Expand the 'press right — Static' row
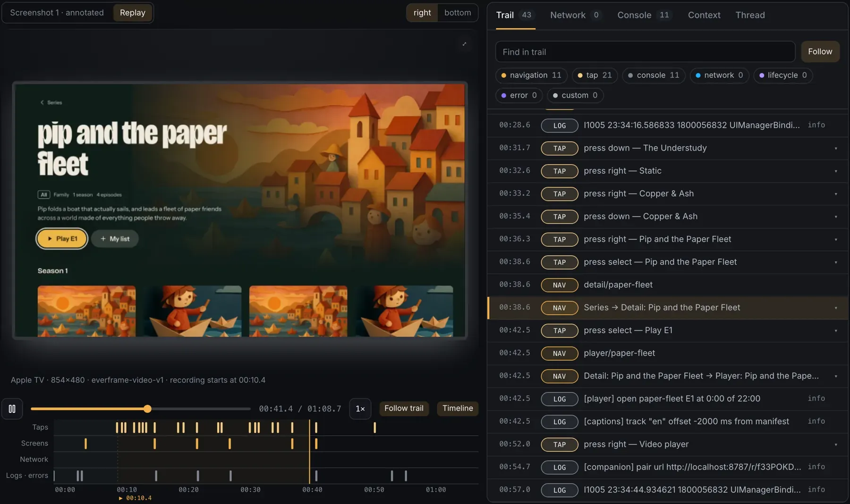850x504 pixels. 835,171
